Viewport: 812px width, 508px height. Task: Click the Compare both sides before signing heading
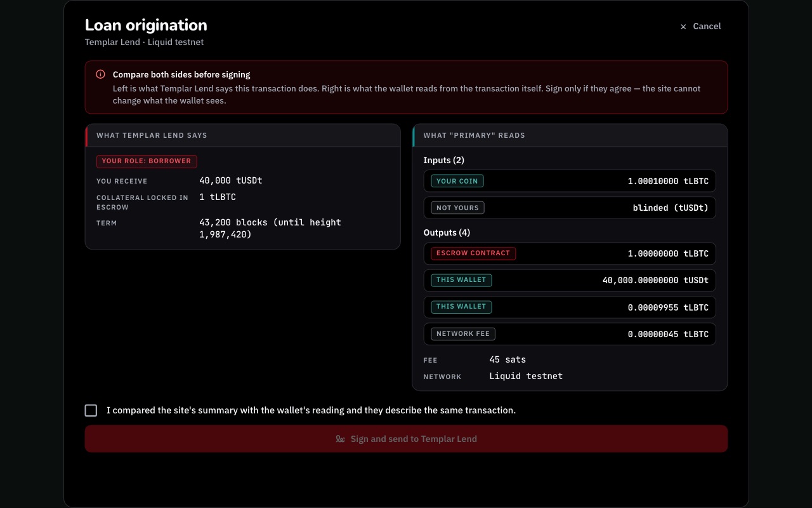[181, 74]
